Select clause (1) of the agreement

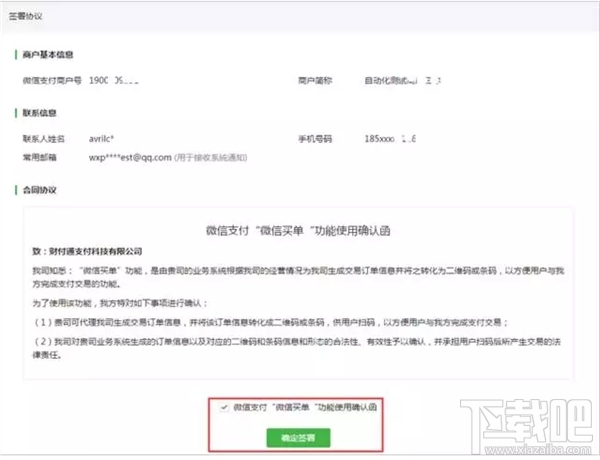pos(271,322)
